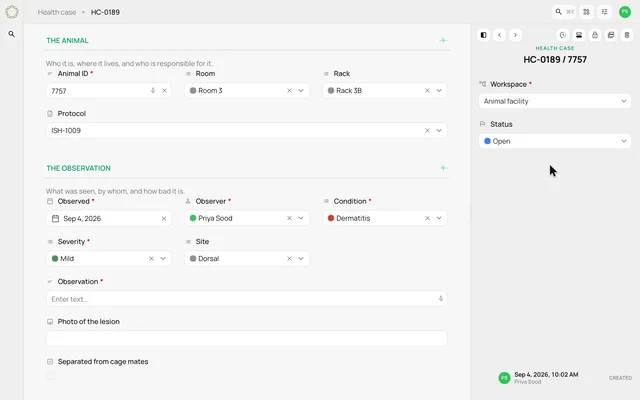
Task: Click the lock record icon
Action: click(595, 35)
